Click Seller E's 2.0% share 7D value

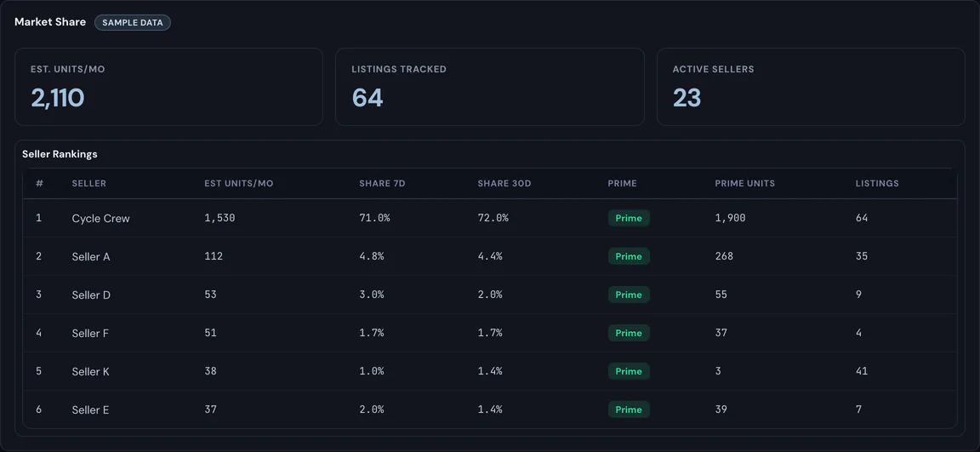(371, 409)
